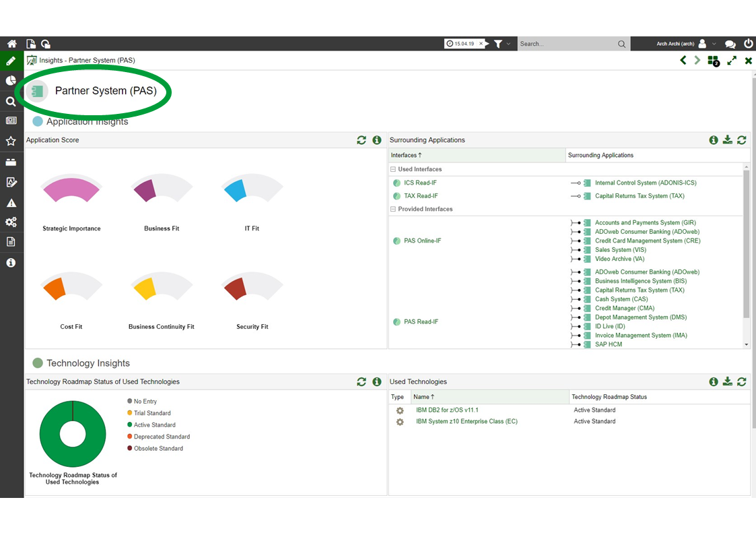Sort by the Interfaces column header

click(x=406, y=155)
